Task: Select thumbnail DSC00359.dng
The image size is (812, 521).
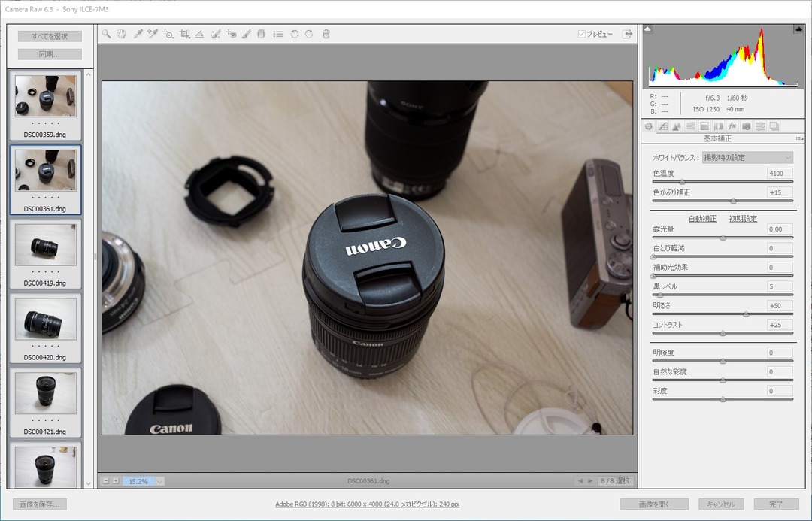Action: pyautogui.click(x=46, y=106)
